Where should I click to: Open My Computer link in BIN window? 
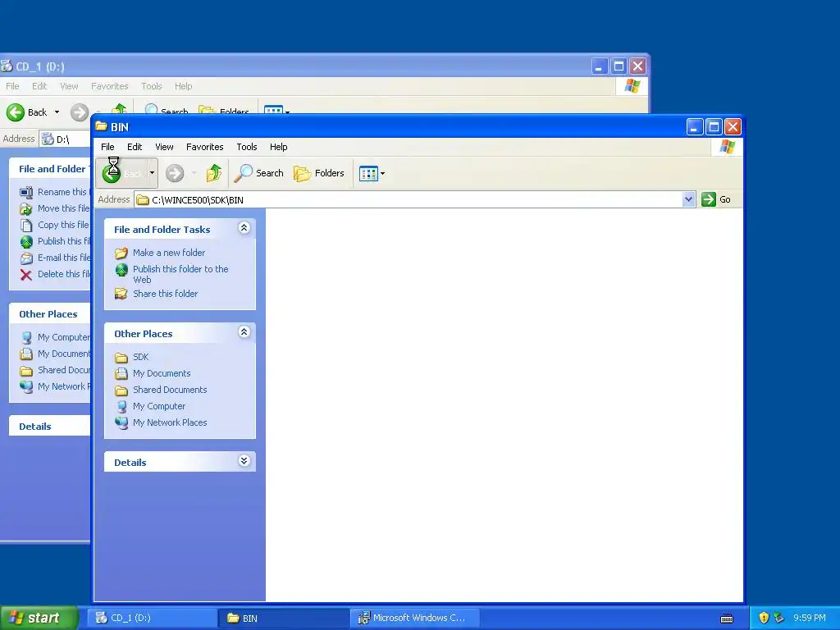tap(158, 406)
